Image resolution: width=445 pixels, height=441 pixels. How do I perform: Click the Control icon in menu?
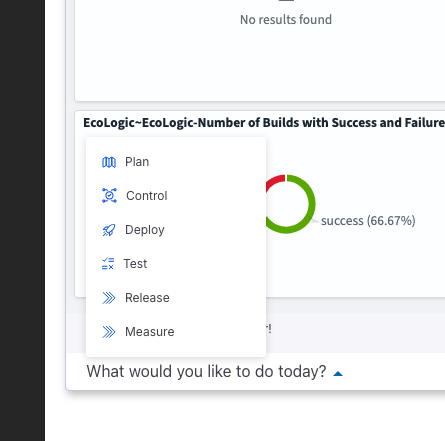[109, 196]
